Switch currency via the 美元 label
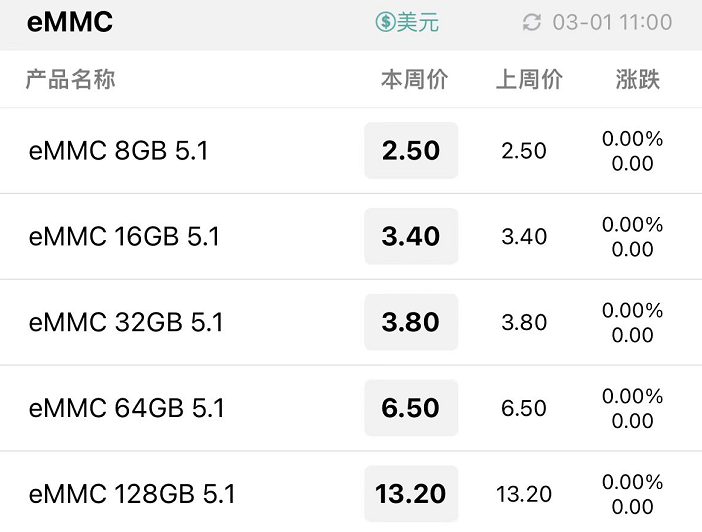 point(417,22)
